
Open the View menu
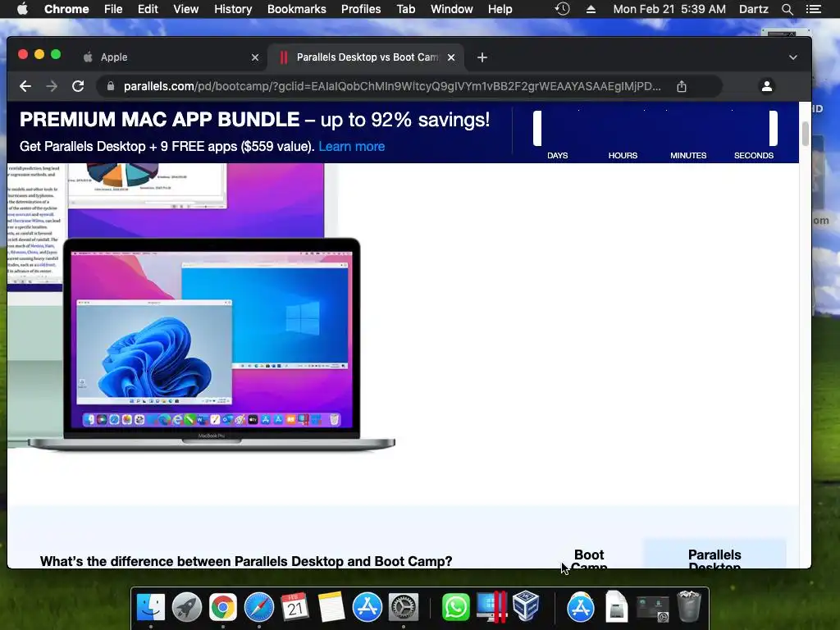tap(186, 9)
